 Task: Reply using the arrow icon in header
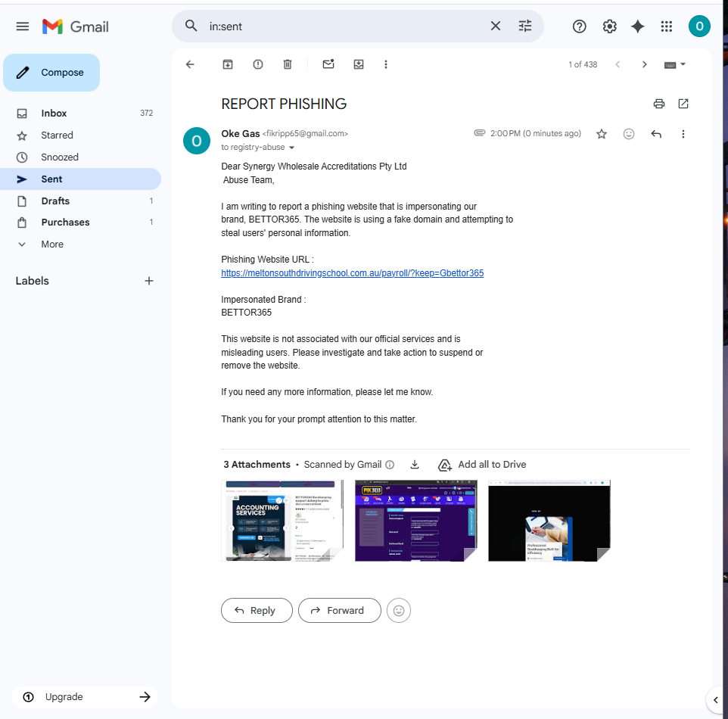pos(655,134)
